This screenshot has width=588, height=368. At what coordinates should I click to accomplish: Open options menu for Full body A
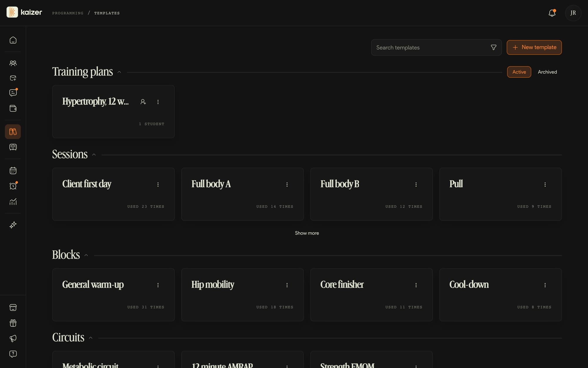[x=287, y=185]
